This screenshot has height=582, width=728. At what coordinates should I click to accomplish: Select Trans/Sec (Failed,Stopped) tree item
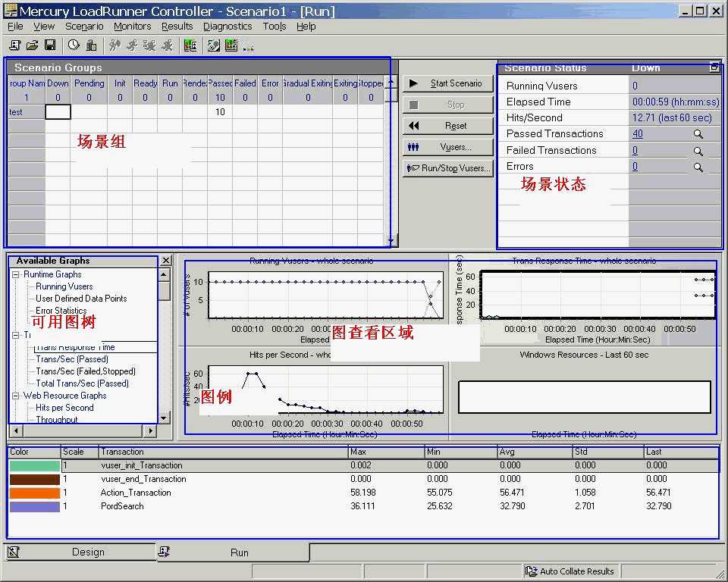point(86,371)
